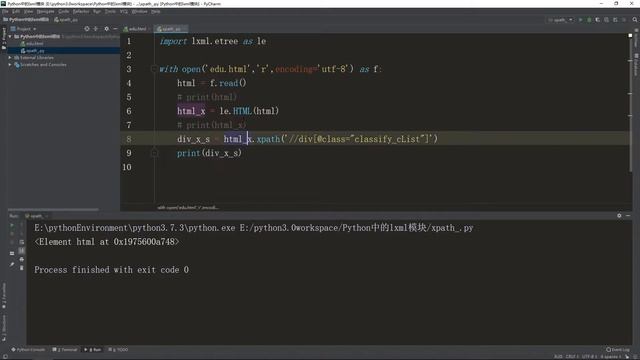Open the Database side tool window
This screenshot has height=360, width=640.
click(x=636, y=64)
